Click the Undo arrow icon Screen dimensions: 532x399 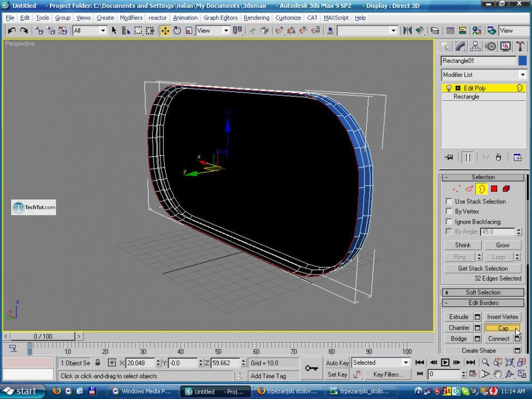(12, 31)
